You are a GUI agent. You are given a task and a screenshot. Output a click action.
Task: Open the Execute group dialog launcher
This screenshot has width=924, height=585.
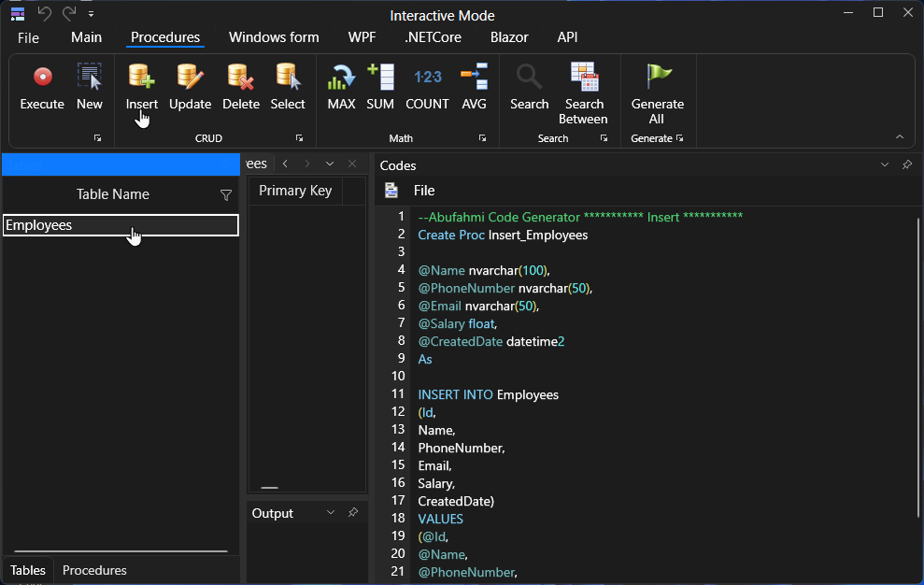click(x=98, y=138)
